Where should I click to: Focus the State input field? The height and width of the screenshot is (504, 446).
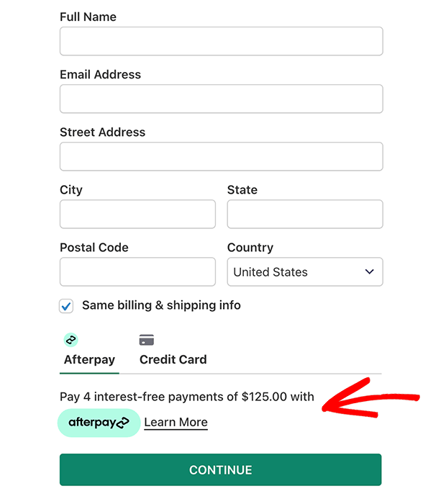tap(305, 214)
